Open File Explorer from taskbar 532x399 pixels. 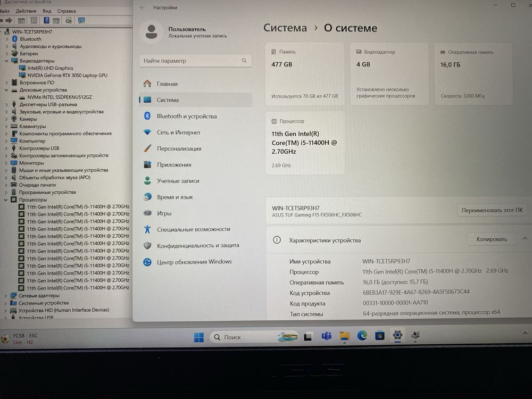(344, 336)
